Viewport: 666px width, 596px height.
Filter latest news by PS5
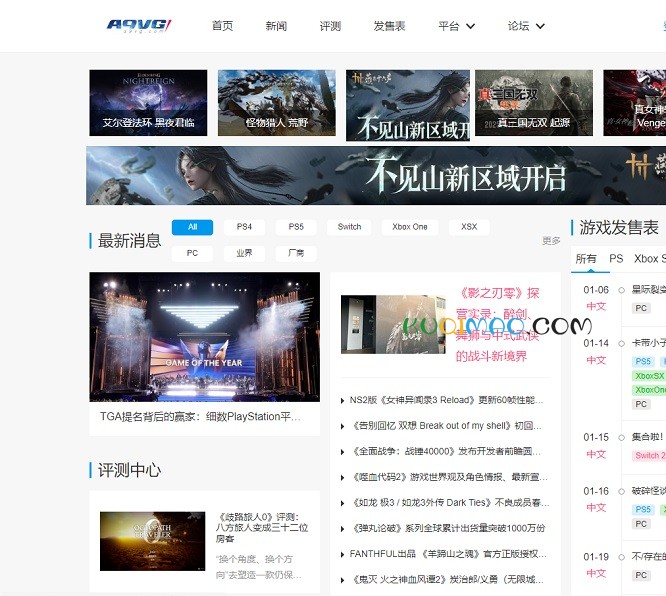[296, 227]
